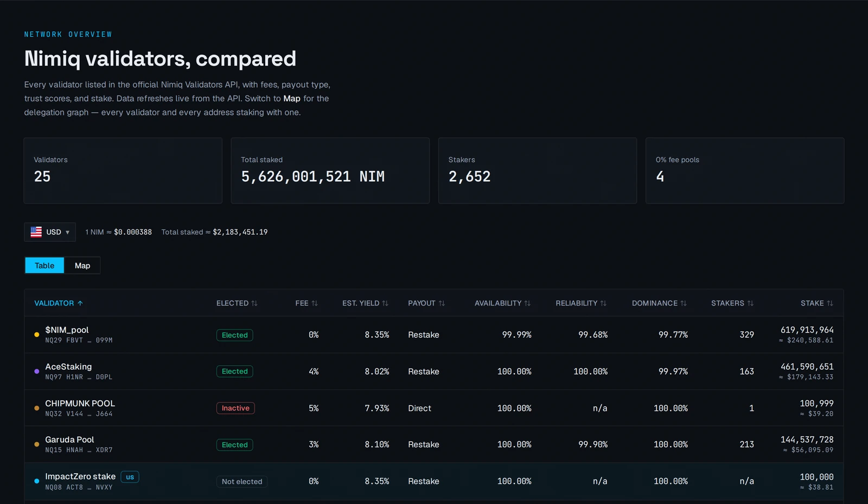
Task: Click the Not elected badge for ImpactZero
Action: pos(242,482)
